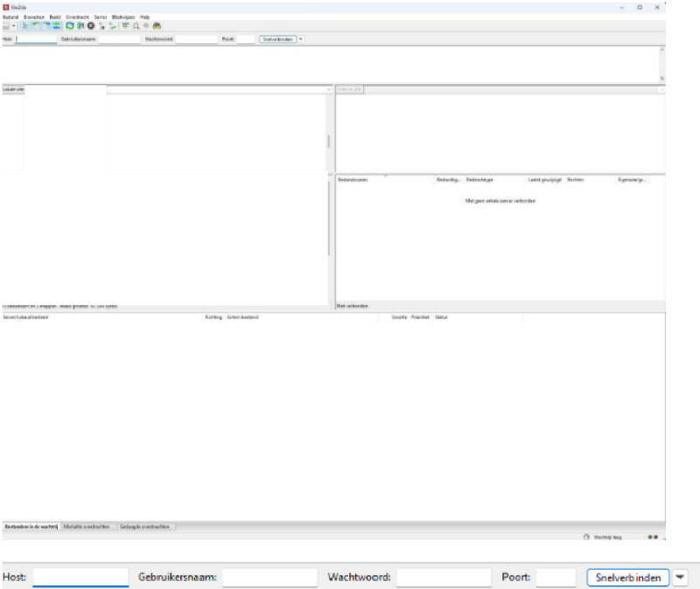Expand the Site Manager dropdown arrow
The height and width of the screenshot is (589, 700).
point(14,26)
